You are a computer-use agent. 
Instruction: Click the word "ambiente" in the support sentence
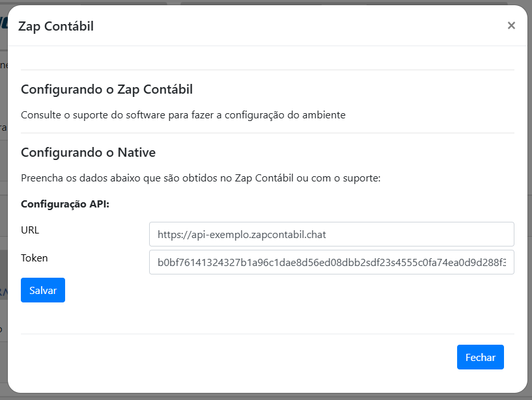point(324,115)
